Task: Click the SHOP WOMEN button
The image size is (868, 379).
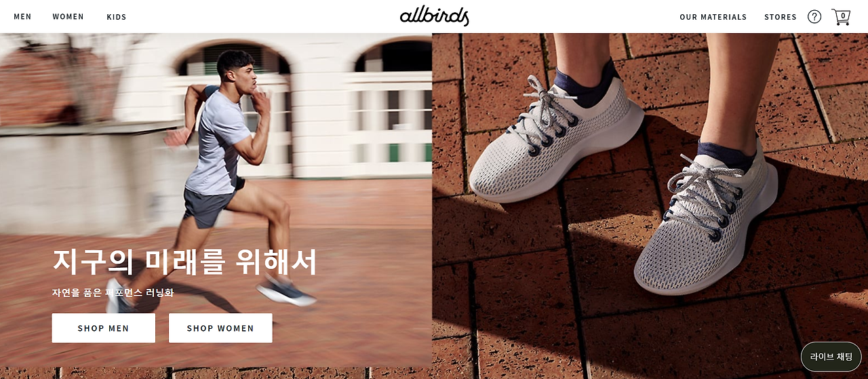Action: point(220,328)
